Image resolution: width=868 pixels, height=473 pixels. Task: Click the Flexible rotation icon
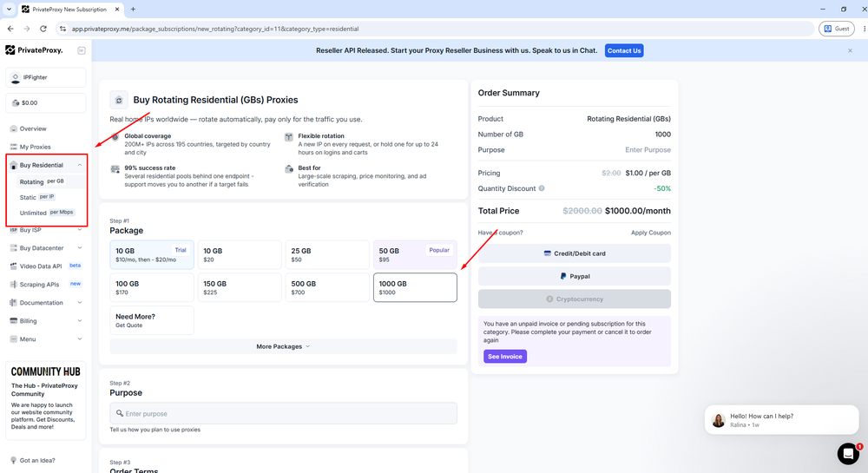point(288,136)
